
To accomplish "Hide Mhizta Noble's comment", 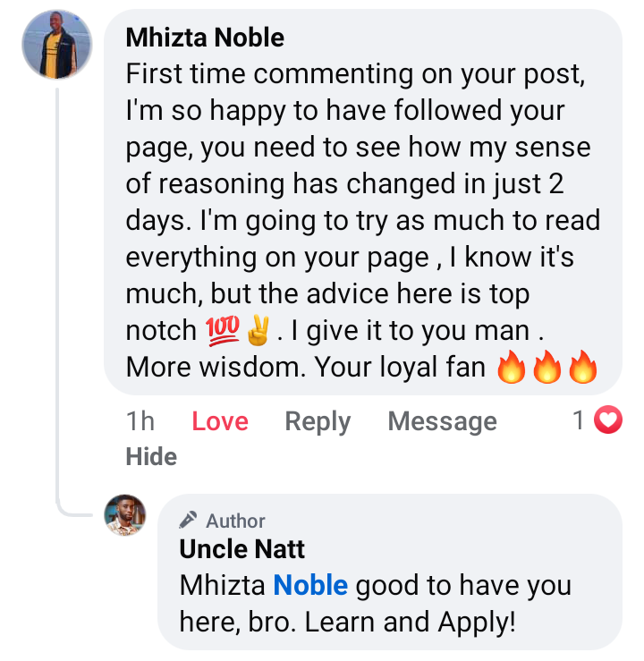I will coord(151,456).
